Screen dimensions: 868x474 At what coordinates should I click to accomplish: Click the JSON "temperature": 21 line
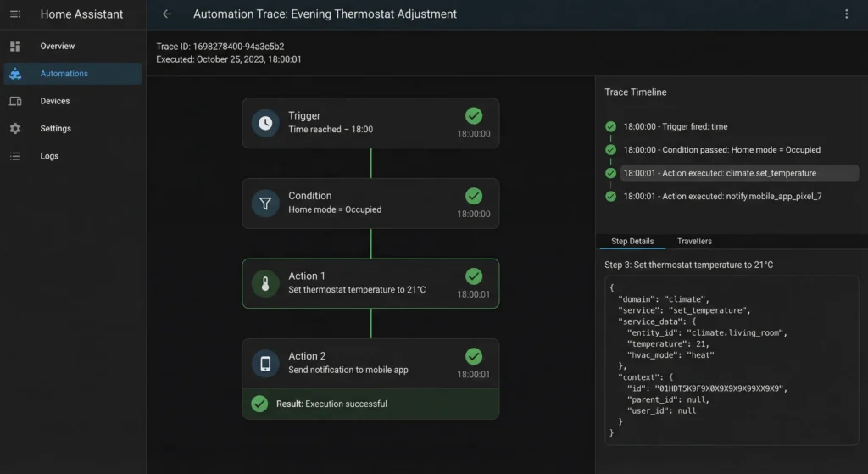point(668,344)
